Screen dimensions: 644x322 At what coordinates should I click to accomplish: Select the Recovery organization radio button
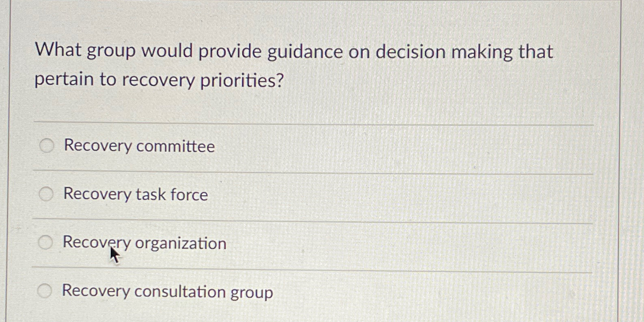click(46, 242)
